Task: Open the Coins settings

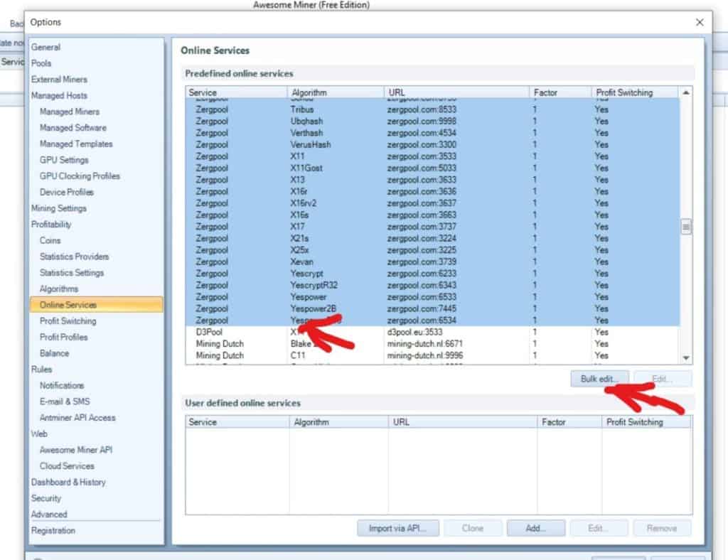Action: tap(50, 240)
